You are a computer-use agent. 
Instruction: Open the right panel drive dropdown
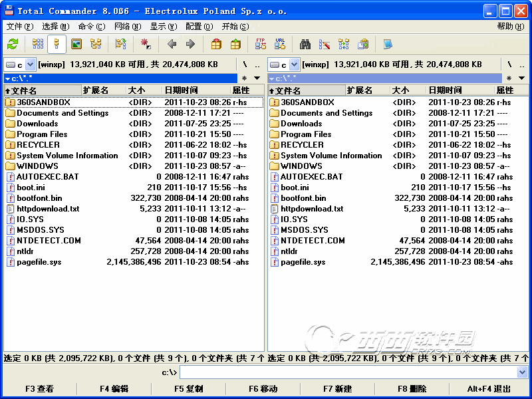point(294,65)
